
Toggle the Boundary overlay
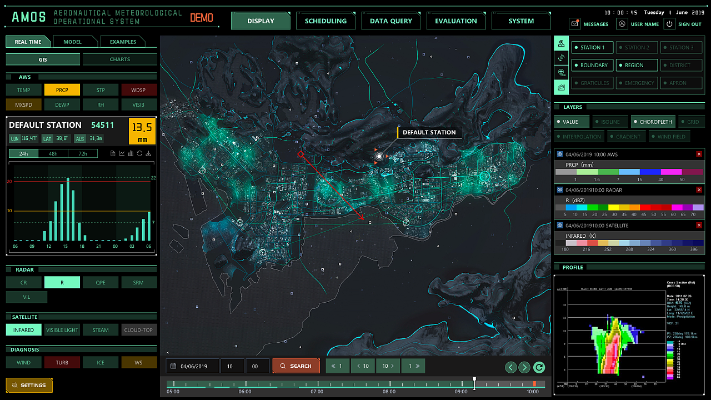click(592, 65)
